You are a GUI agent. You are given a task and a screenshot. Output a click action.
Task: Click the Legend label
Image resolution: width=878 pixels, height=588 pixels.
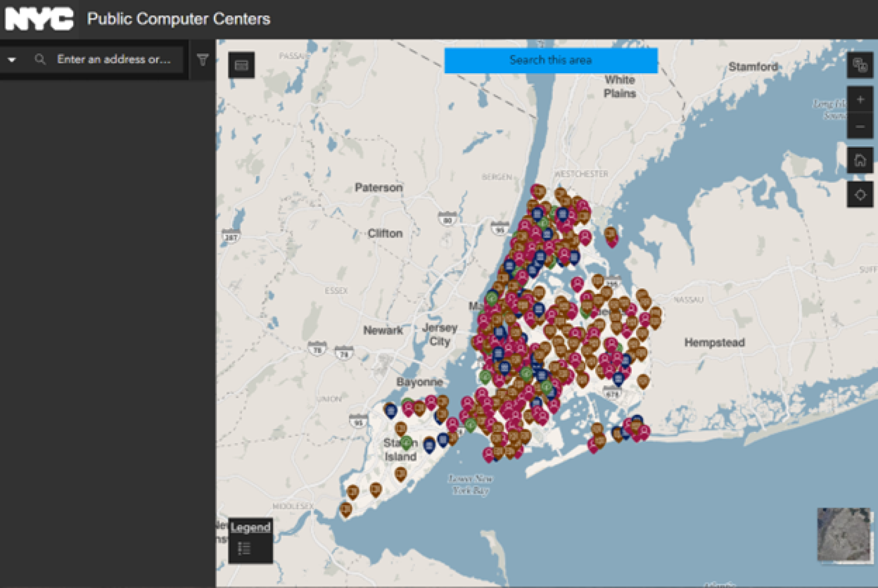250,527
